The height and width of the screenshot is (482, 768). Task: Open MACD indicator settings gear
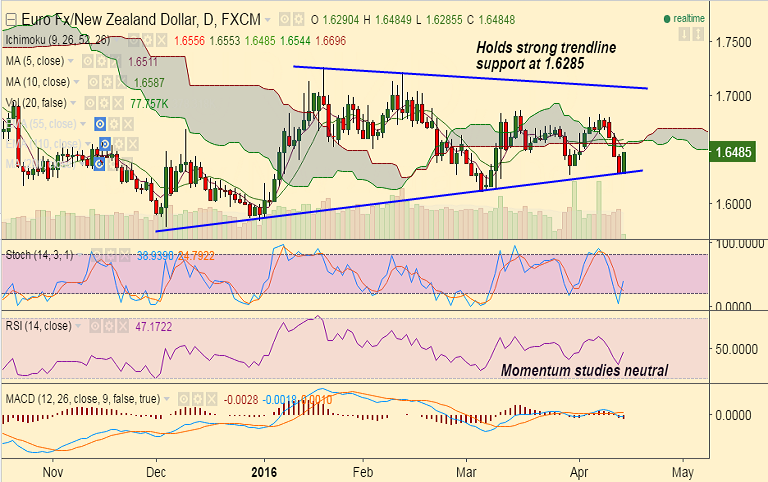[197, 399]
